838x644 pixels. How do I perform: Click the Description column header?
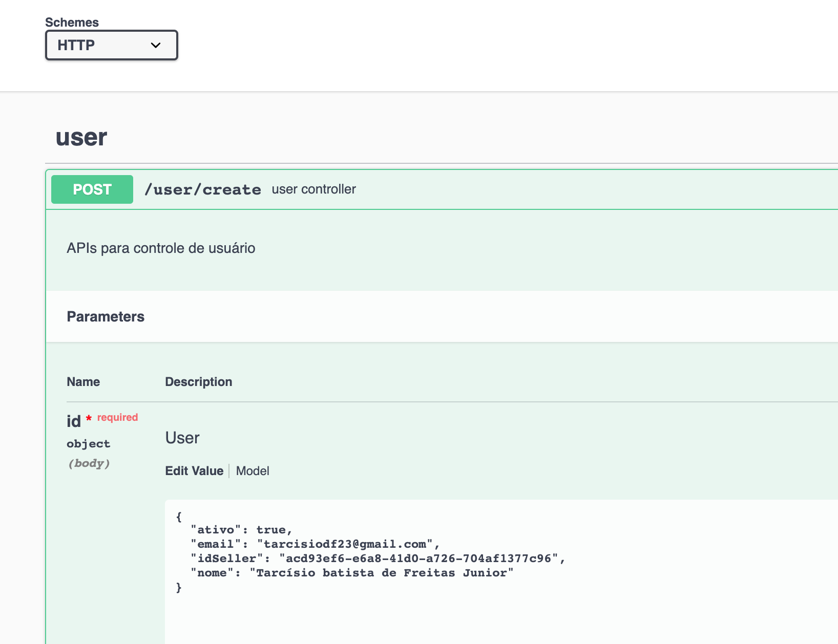pyautogui.click(x=198, y=381)
